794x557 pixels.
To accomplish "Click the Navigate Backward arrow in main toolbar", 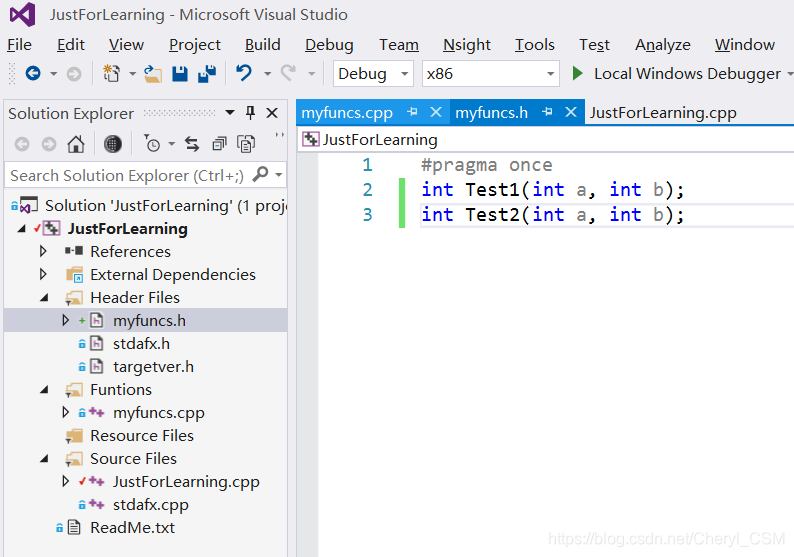I will coord(33,74).
